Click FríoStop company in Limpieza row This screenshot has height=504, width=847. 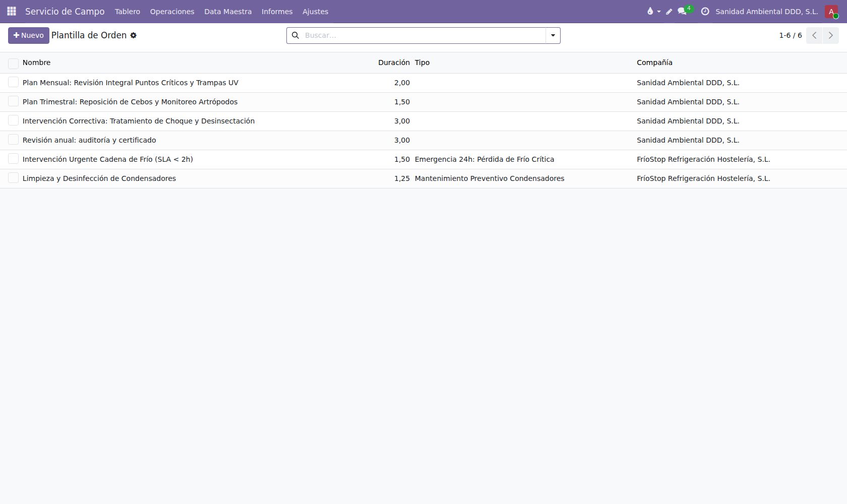point(703,178)
